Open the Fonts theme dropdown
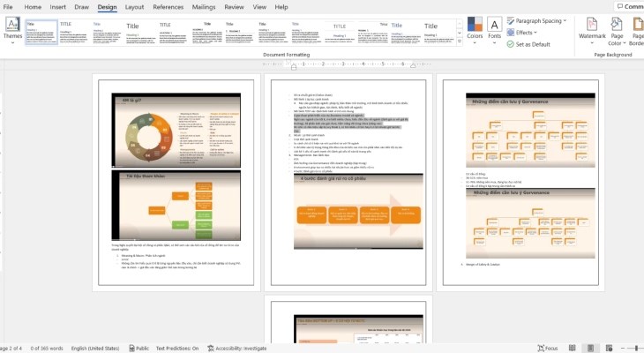 click(495, 30)
